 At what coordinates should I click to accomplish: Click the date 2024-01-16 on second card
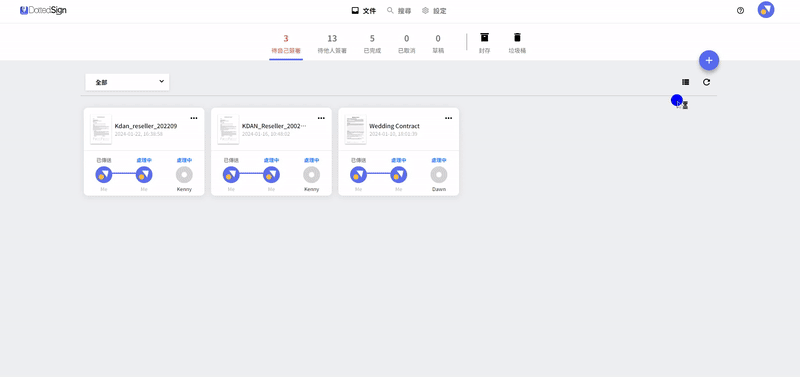click(266, 134)
